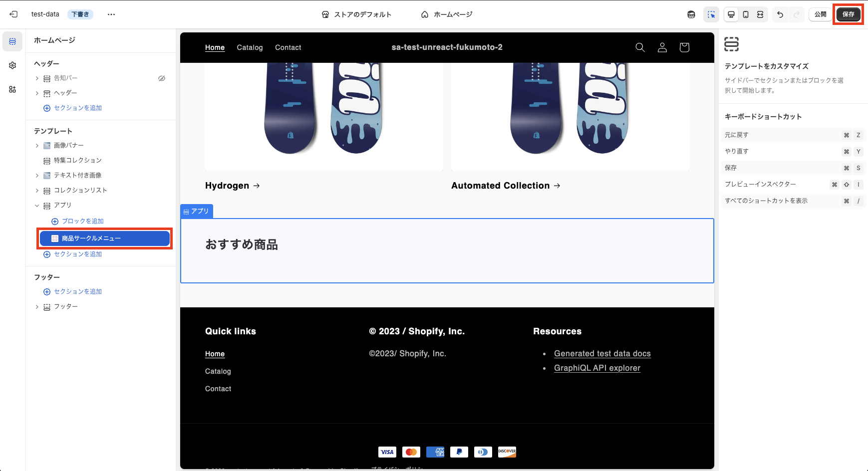Open the ストアのデフォルト selector

coord(356,14)
